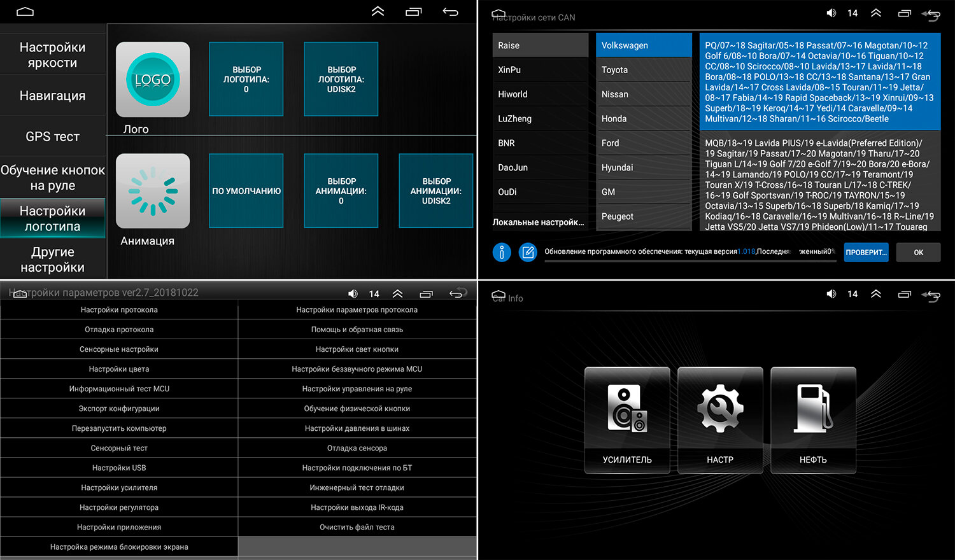Click ВЫБОР АНИМАЦИИ: UDISK2 button

(436, 191)
